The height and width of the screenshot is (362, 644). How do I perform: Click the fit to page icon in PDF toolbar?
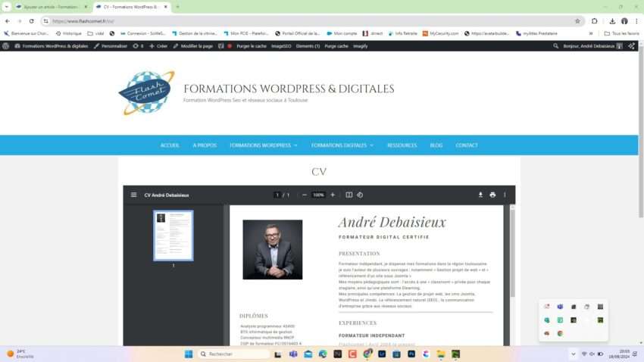point(349,195)
